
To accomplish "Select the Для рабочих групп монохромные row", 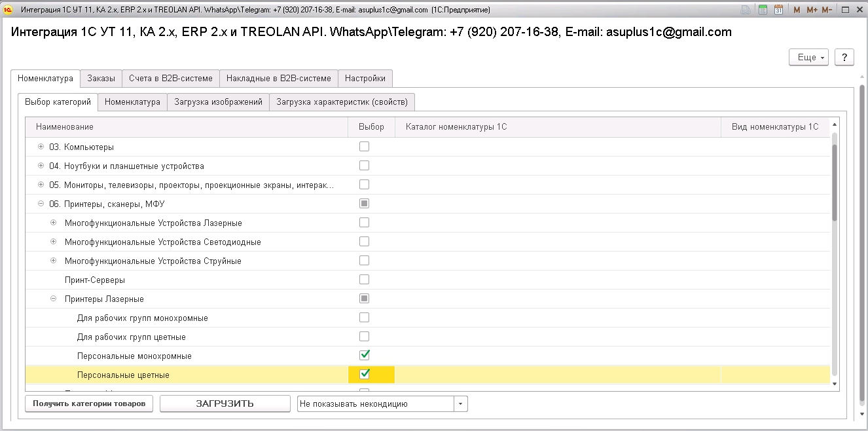I will [x=427, y=318].
